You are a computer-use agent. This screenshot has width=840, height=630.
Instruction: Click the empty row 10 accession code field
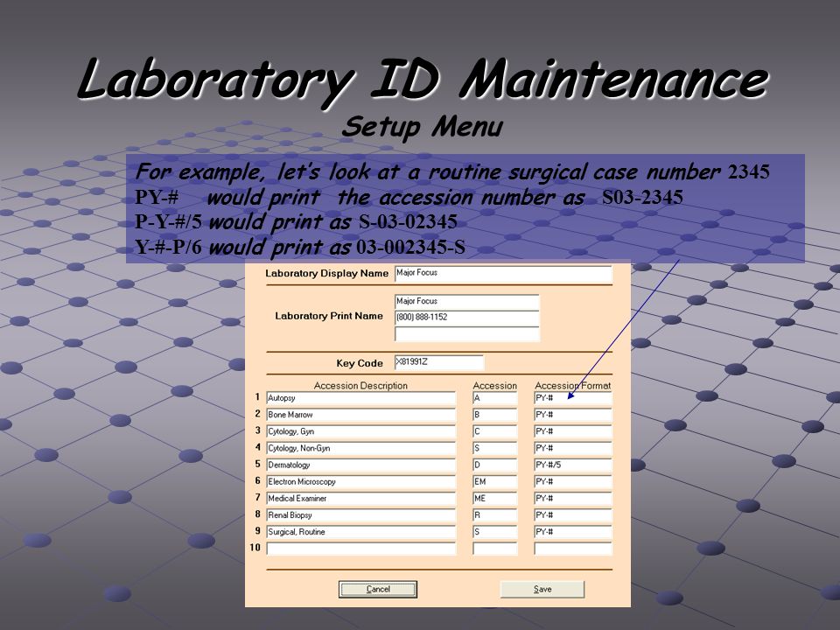point(495,549)
